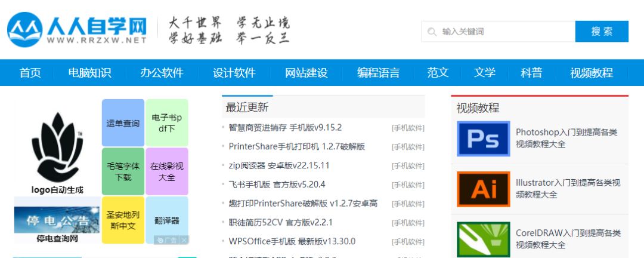
Task: Open the 视频教程 navigation item
Action: coord(592,73)
